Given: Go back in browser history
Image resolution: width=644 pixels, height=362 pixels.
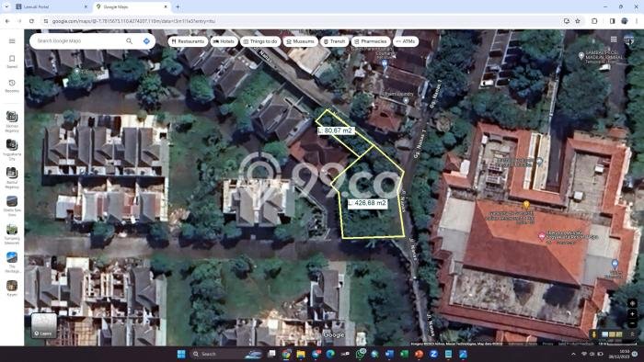Looking at the screenshot, I should [x=7, y=21].
